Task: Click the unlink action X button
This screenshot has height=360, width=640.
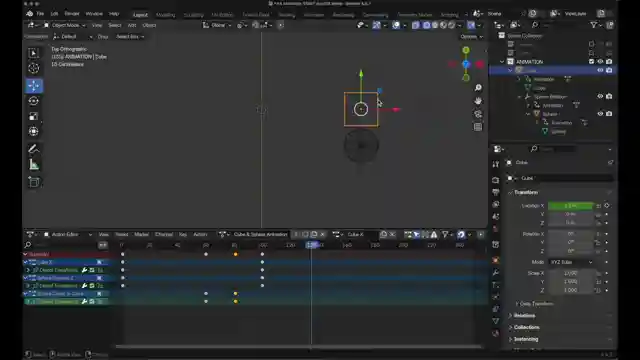Action: [x=322, y=234]
